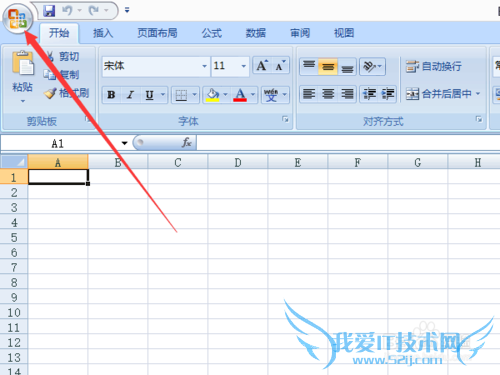Click the insert function fx icon

point(186,143)
